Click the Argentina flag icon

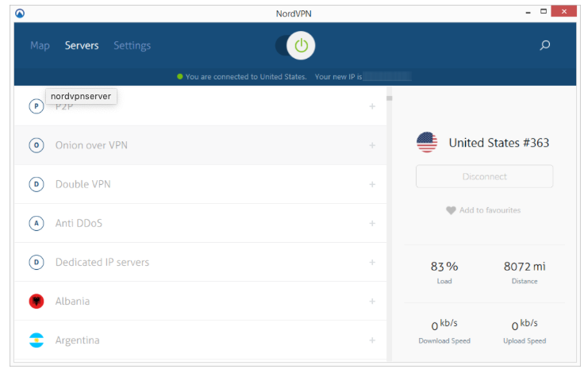tap(36, 340)
